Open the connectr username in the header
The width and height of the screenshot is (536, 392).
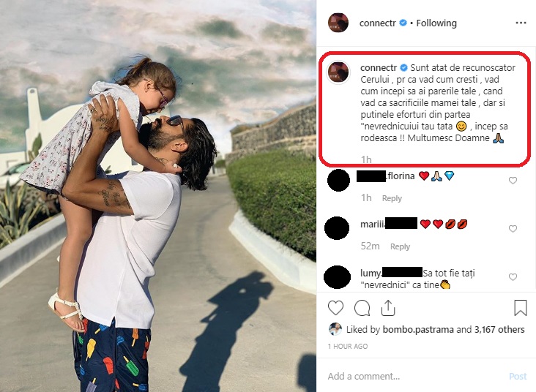pyautogui.click(x=377, y=23)
